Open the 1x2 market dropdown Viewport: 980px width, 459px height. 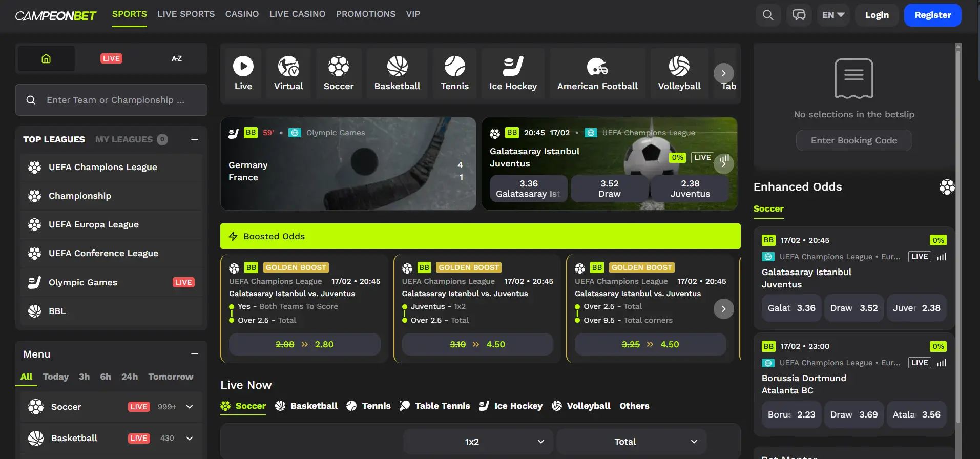click(478, 442)
